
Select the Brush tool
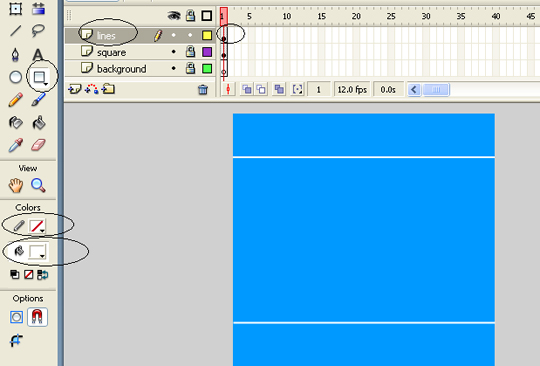(38, 100)
